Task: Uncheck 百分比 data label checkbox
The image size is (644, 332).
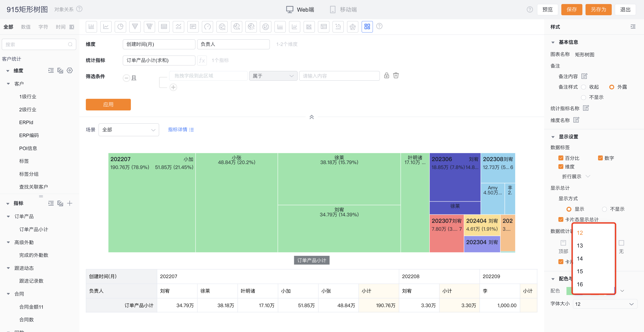Action: [561, 158]
